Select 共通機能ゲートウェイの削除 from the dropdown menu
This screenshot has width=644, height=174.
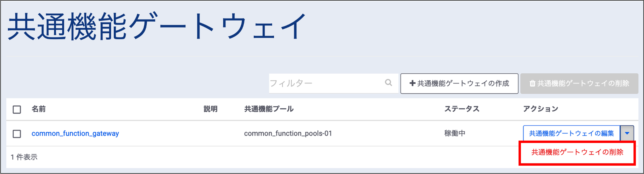(577, 152)
